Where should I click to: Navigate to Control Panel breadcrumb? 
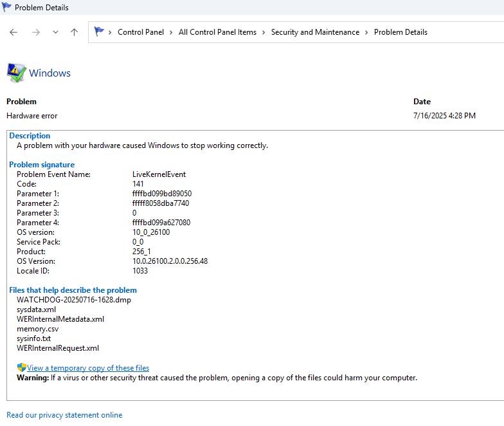click(x=141, y=32)
